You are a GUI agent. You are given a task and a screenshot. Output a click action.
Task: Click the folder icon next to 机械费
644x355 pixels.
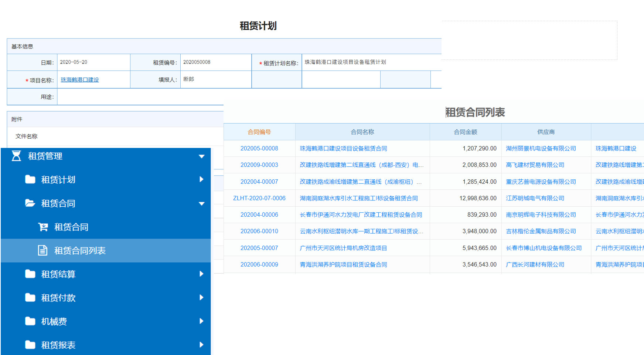[30, 321]
